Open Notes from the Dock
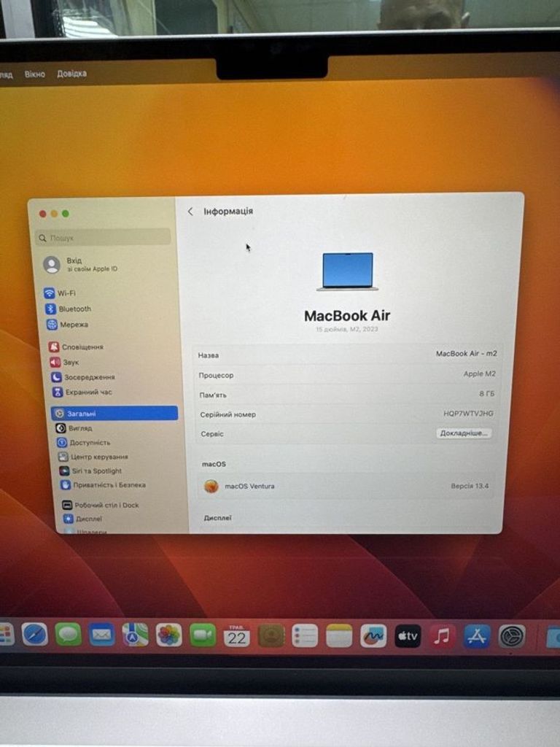 pos(339,636)
